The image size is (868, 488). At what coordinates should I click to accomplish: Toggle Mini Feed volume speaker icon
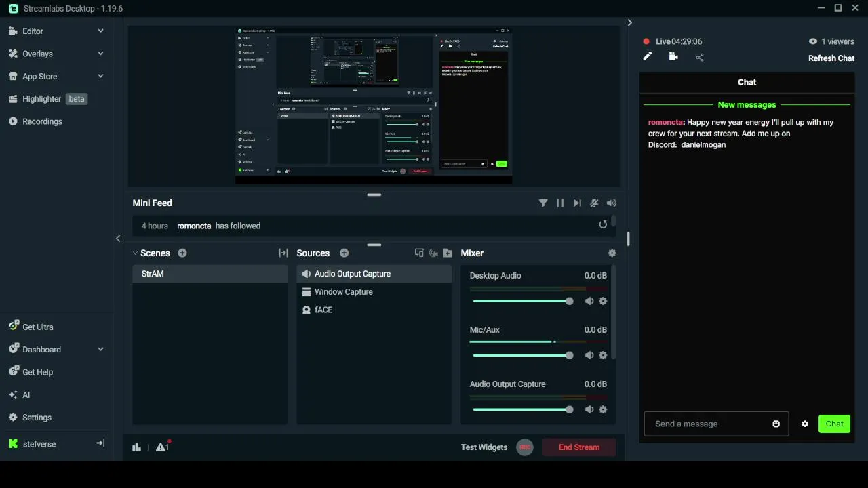coord(612,203)
